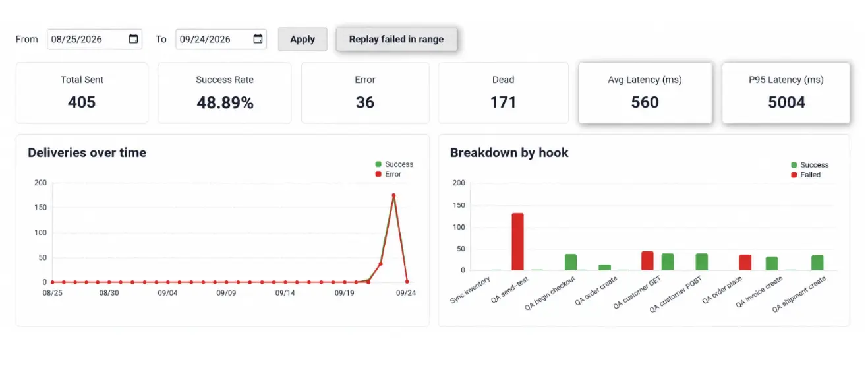Click the red QA send-test failed bar
The height and width of the screenshot is (376, 868).
[x=518, y=241]
